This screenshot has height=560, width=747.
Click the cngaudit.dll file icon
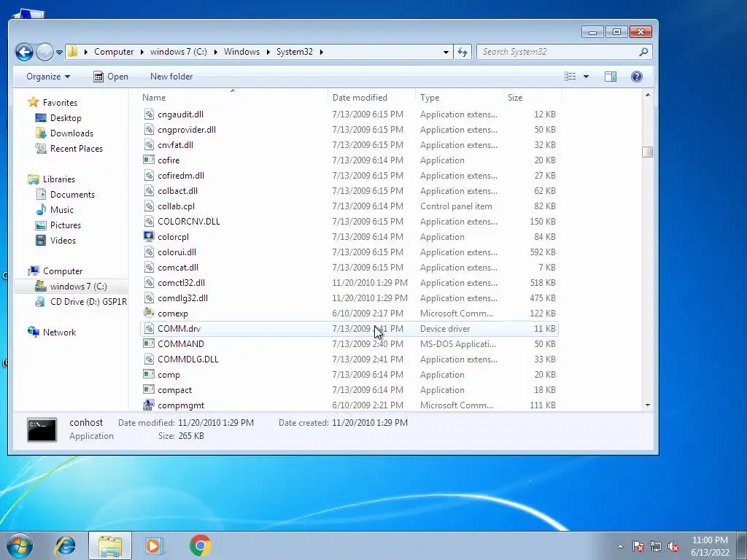[149, 114]
